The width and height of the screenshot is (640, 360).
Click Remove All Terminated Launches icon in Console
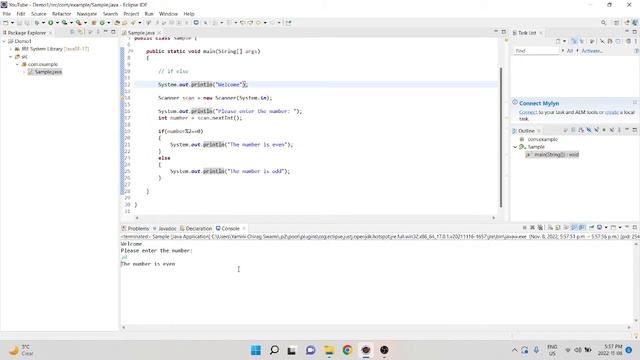point(540,227)
